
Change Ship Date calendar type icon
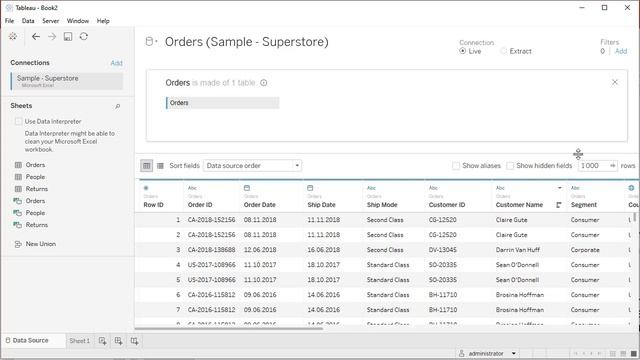310,188
